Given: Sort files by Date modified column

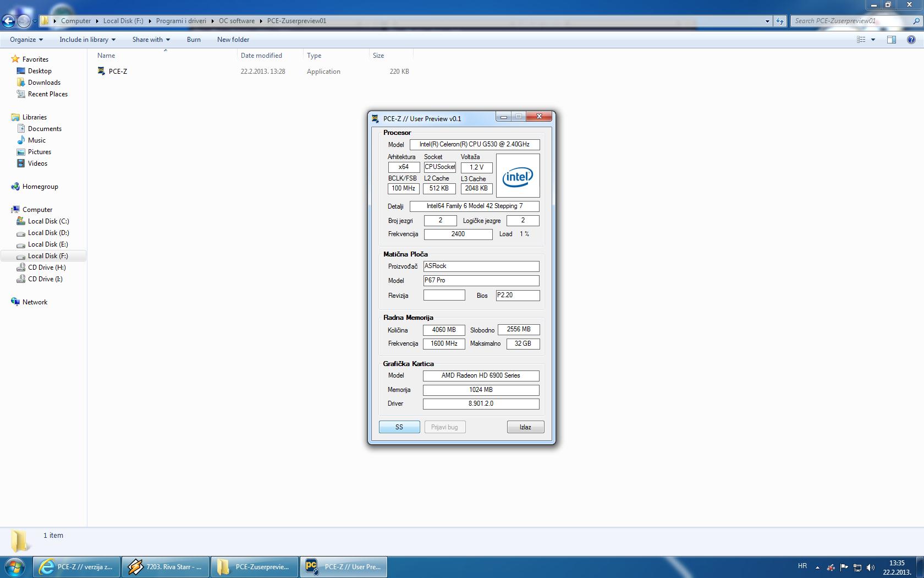Looking at the screenshot, I should [x=261, y=56].
